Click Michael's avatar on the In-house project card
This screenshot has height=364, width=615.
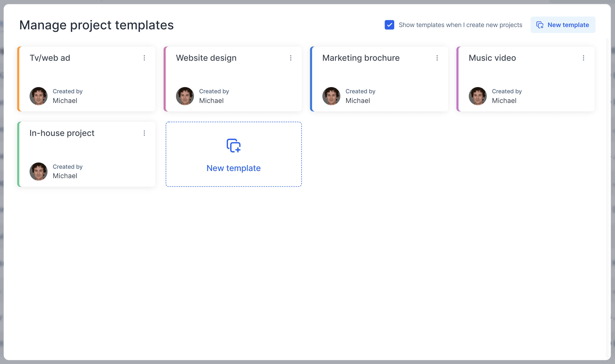[x=38, y=171]
